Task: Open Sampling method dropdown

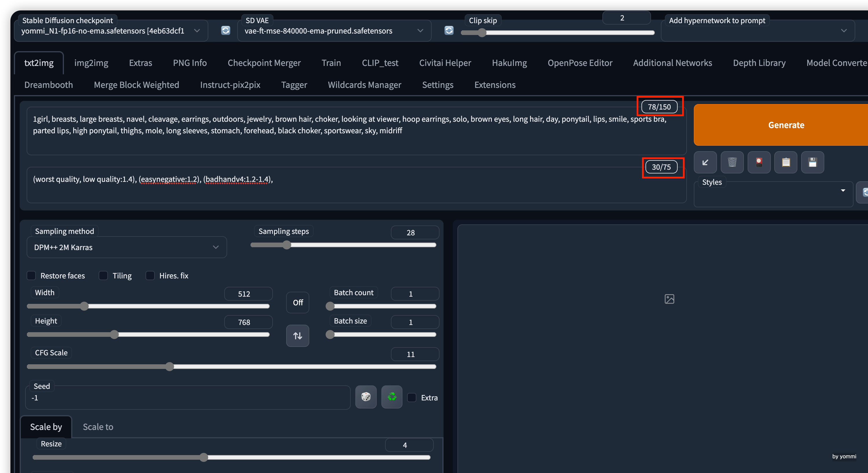Action: click(x=127, y=247)
